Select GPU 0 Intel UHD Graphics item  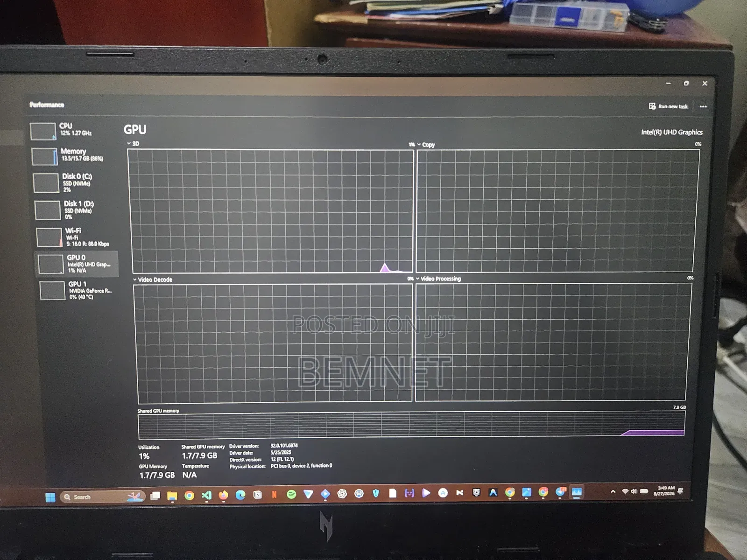pos(77,264)
